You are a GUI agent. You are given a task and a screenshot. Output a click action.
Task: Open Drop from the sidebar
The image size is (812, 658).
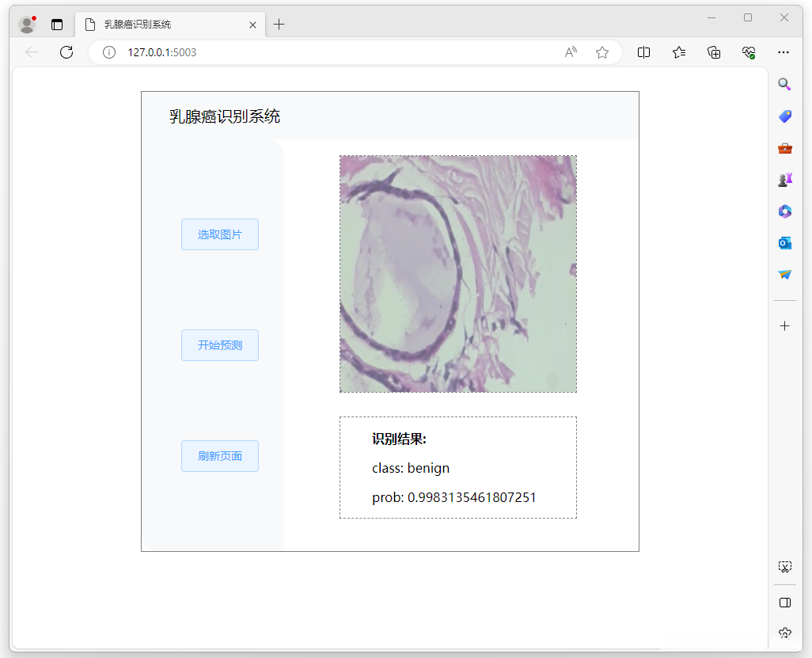(x=784, y=275)
